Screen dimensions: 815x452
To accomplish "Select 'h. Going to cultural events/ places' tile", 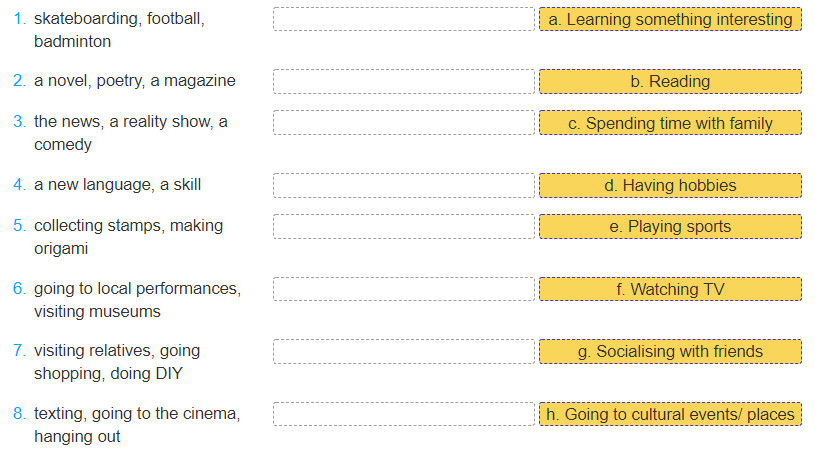I will pos(670,414).
